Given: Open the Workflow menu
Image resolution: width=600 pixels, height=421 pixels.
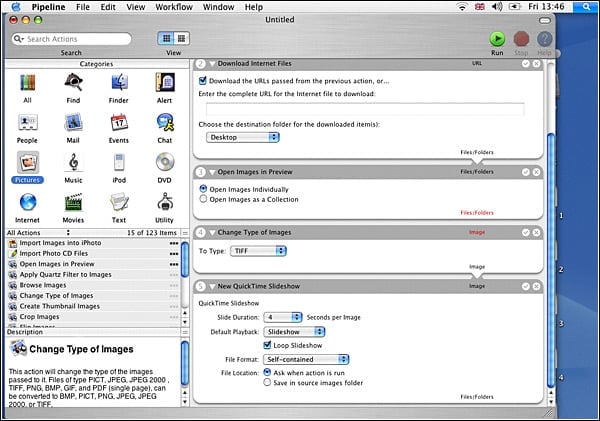Looking at the screenshot, I should [174, 7].
